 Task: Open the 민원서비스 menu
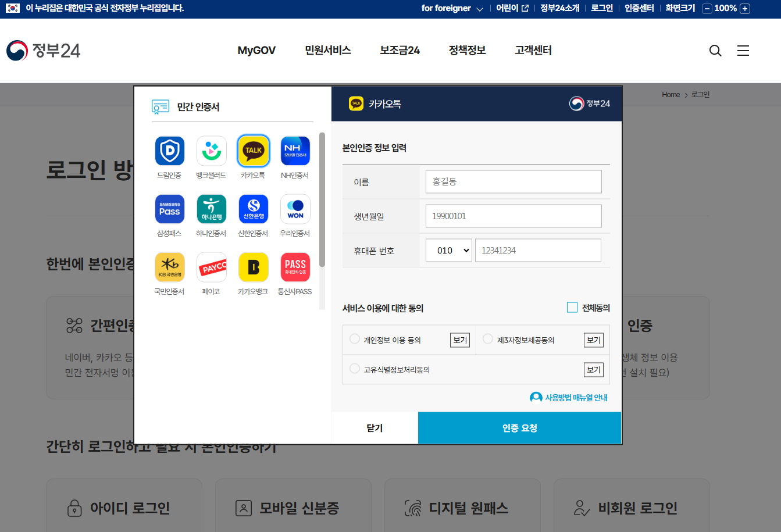[x=328, y=51]
